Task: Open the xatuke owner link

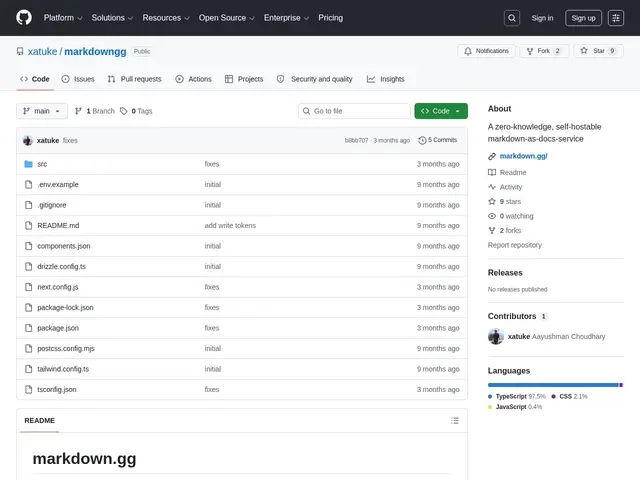Action: [42, 51]
